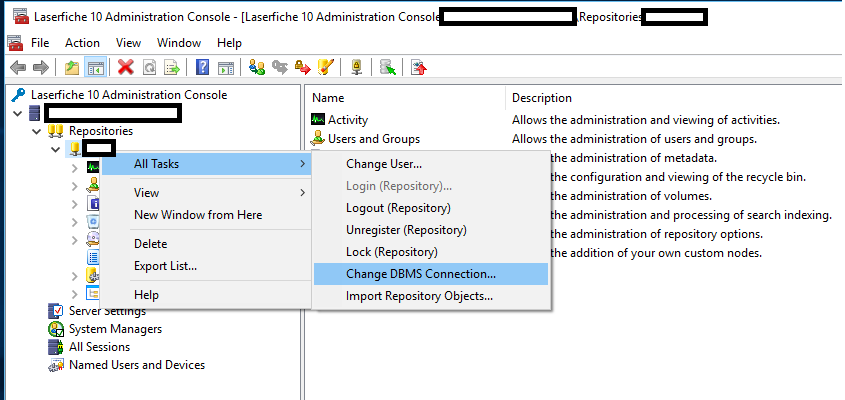Screen dimensions: 845x400
Task: Click the Export List toolbar icon
Action: pyautogui.click(x=172, y=67)
